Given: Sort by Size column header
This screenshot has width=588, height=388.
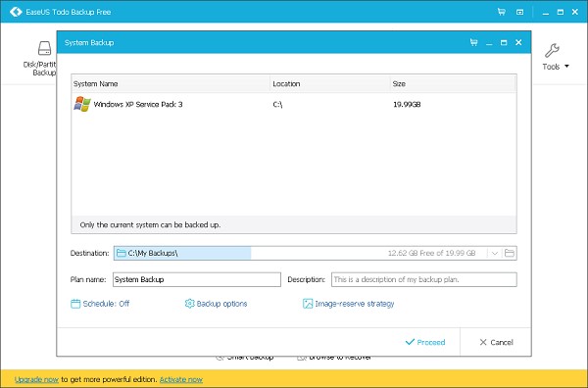Looking at the screenshot, I should pos(453,83).
